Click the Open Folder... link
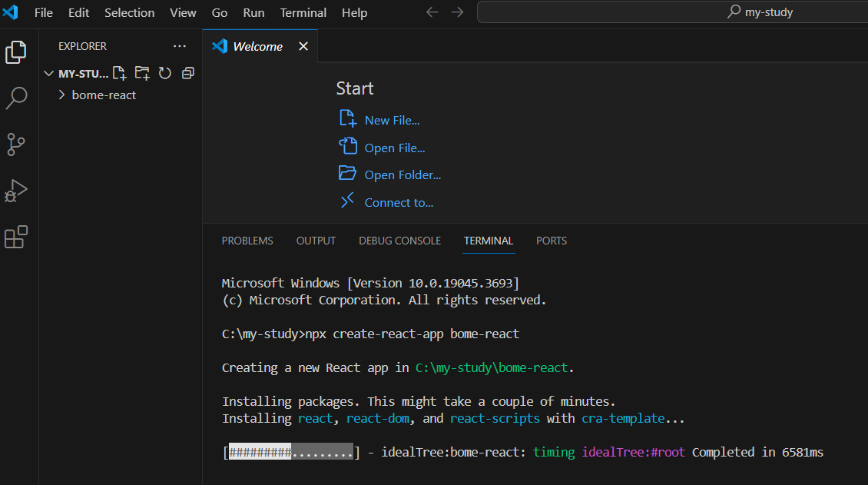 tap(403, 175)
